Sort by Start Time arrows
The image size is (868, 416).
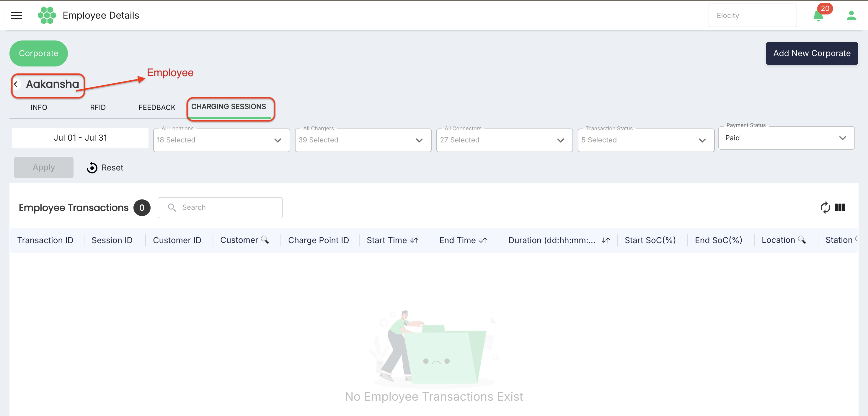pyautogui.click(x=414, y=240)
